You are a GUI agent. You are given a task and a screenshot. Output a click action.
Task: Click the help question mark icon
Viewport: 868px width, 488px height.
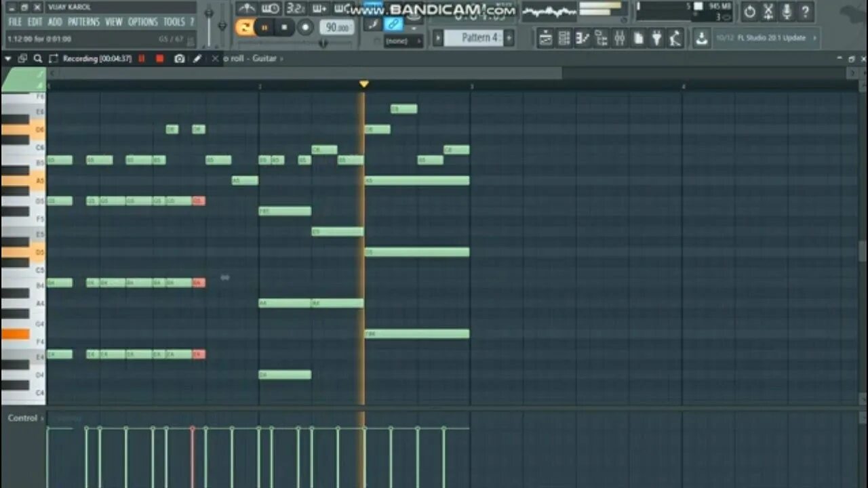[805, 12]
